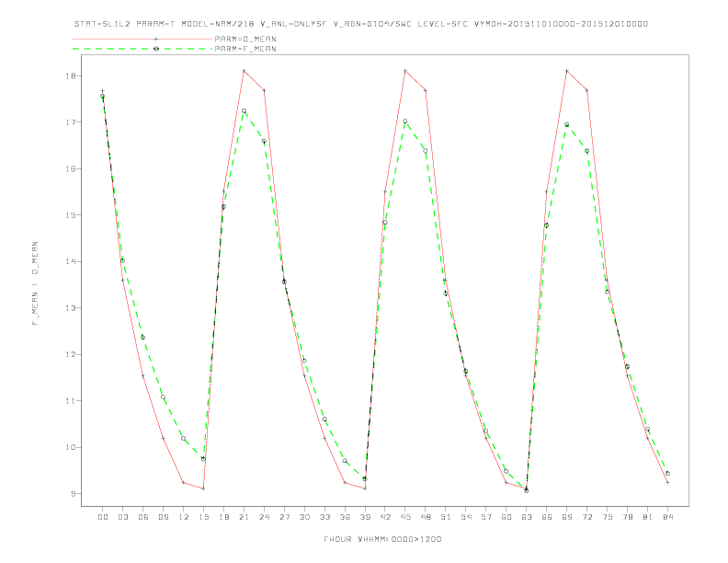
Task: Click the red solid legend line sample
Action: click(142, 39)
